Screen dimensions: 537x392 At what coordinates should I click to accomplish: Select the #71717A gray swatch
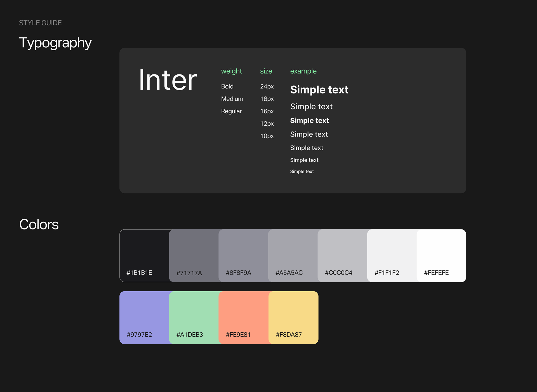point(194,255)
